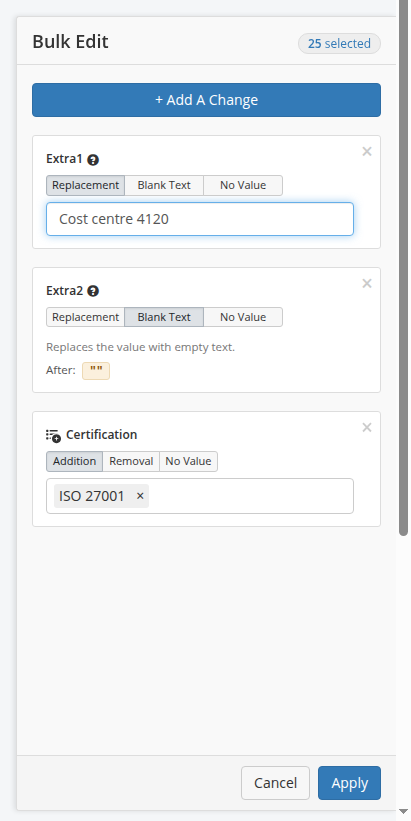Click the empty-quotes After value badge
411x821 pixels.
96,371
